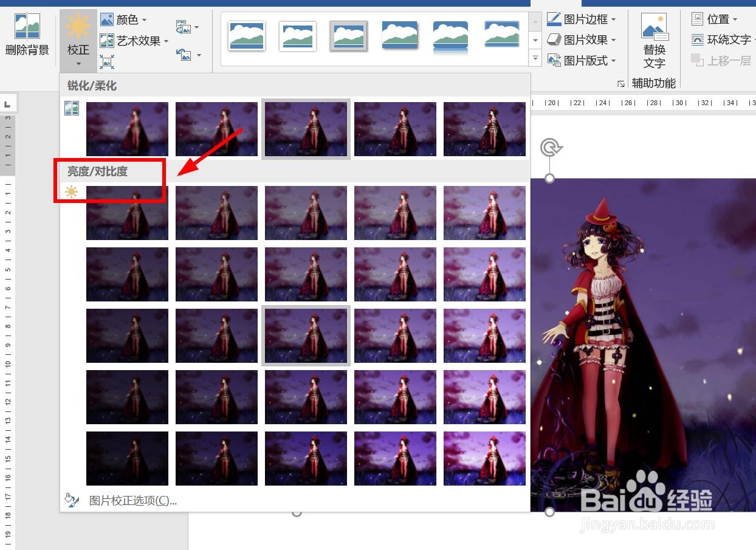Open the Picture Effects (图片效果) dropdown
This screenshot has width=756, height=550.
point(582,40)
